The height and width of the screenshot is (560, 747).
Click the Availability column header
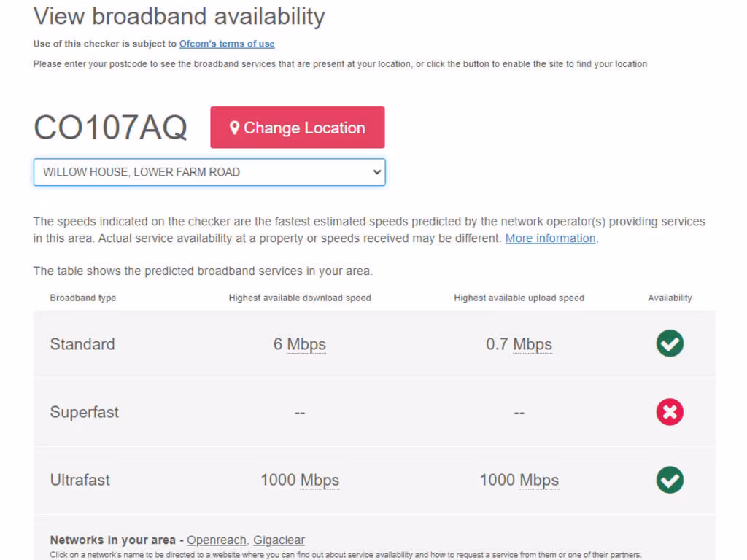pos(670,297)
